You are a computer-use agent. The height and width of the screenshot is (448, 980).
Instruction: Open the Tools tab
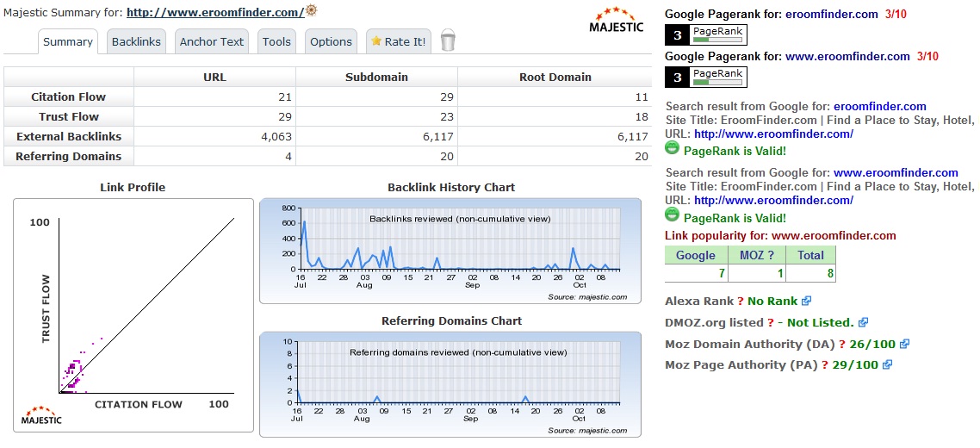(x=277, y=42)
